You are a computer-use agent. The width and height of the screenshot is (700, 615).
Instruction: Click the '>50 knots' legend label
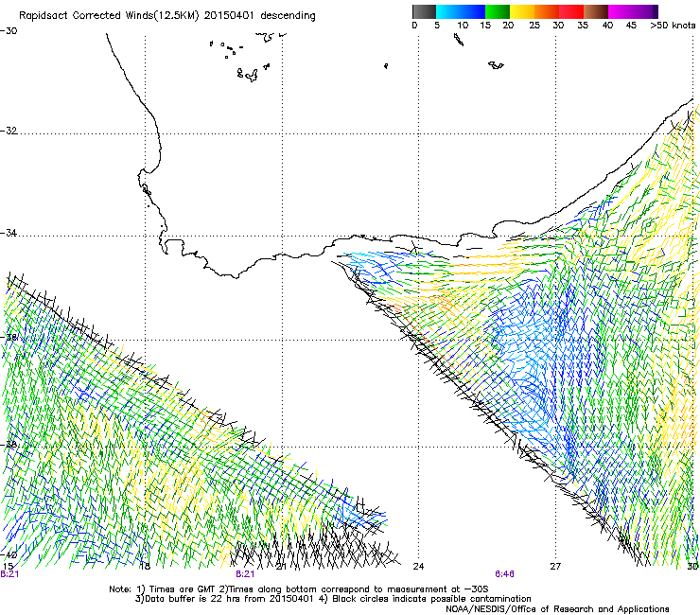(673, 26)
